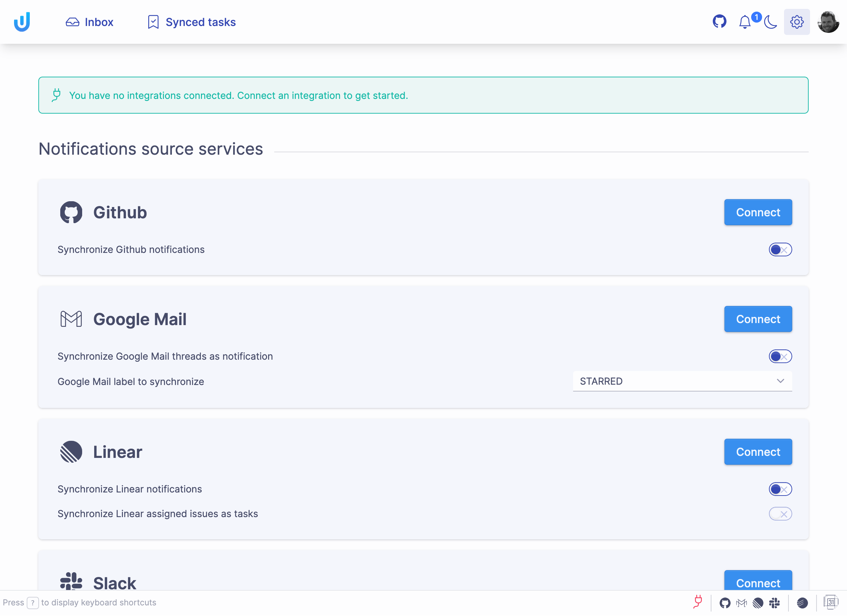Switch to Synced tasks
The height and width of the screenshot is (616, 847).
pyautogui.click(x=191, y=22)
